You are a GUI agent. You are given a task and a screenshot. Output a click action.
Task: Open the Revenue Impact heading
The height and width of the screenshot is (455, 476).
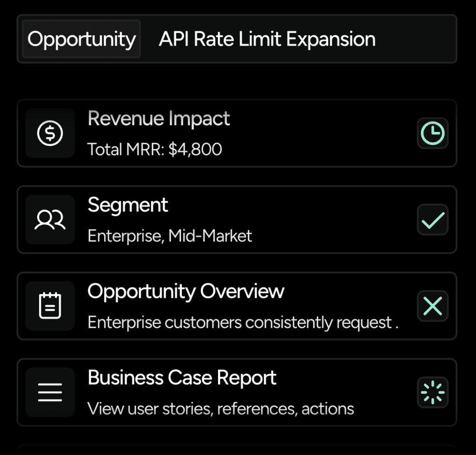(159, 119)
